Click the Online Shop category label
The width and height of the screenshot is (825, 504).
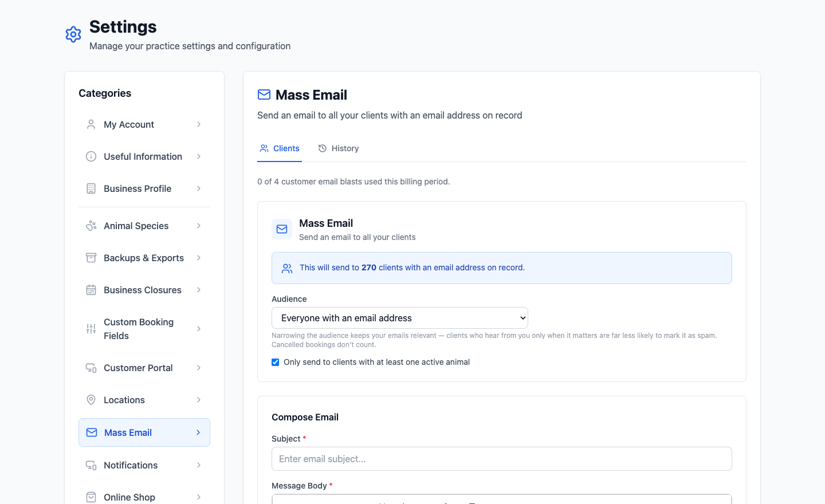tap(129, 497)
